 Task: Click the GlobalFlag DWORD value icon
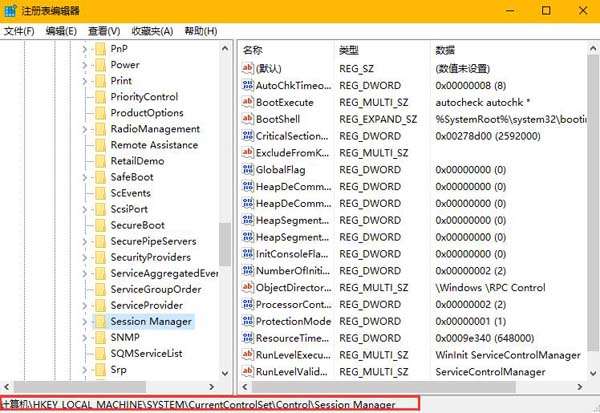click(x=247, y=170)
